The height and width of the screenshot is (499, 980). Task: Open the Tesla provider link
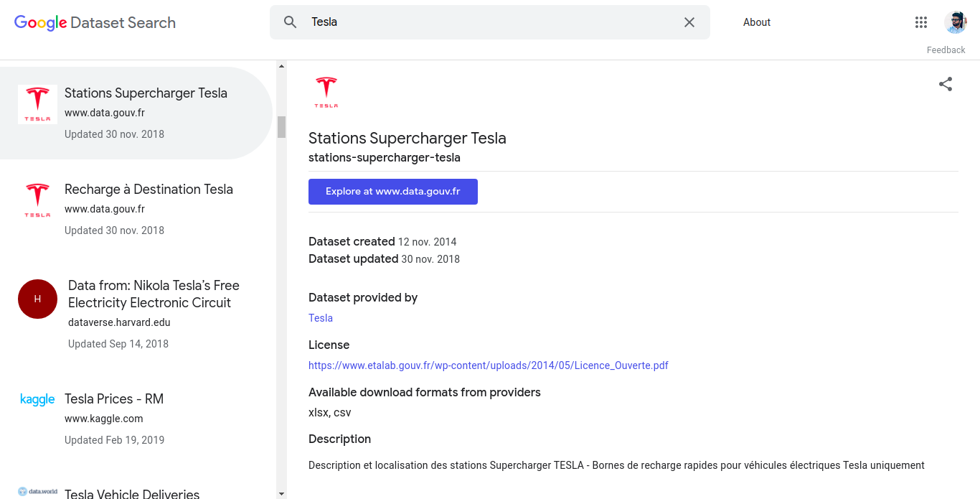[x=321, y=318]
